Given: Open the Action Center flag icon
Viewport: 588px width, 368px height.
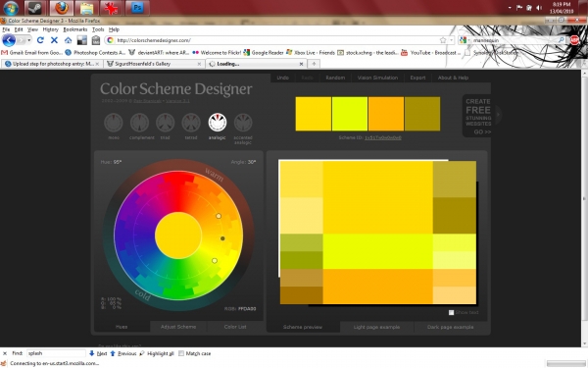Looking at the screenshot, I should (x=519, y=8).
